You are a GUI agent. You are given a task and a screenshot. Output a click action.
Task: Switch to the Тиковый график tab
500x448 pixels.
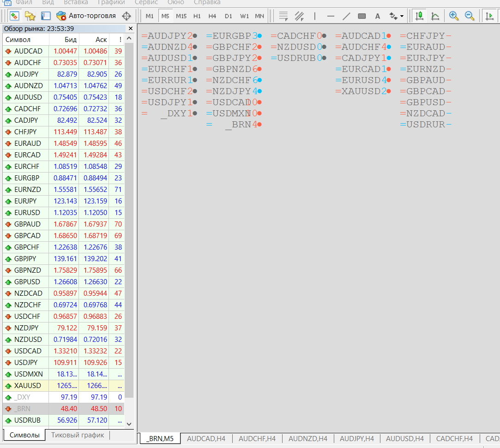[78, 435]
